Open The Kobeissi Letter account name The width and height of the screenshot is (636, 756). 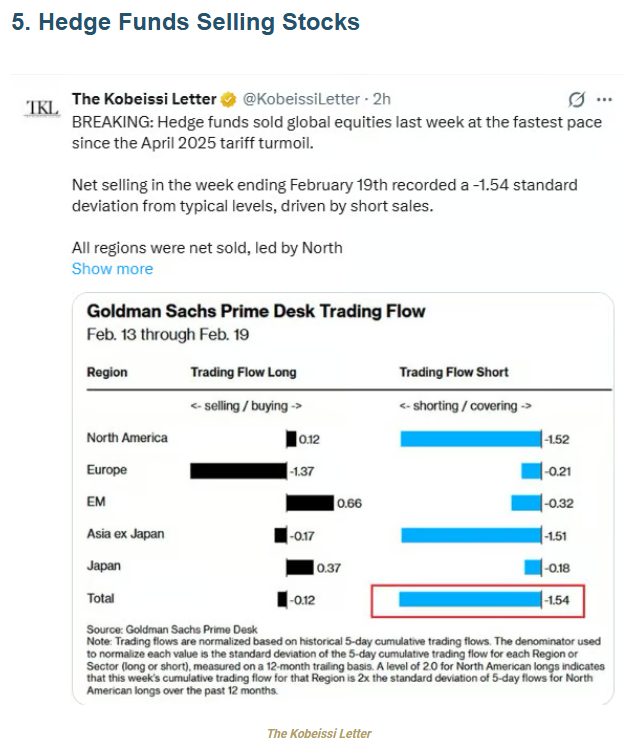pos(143,100)
